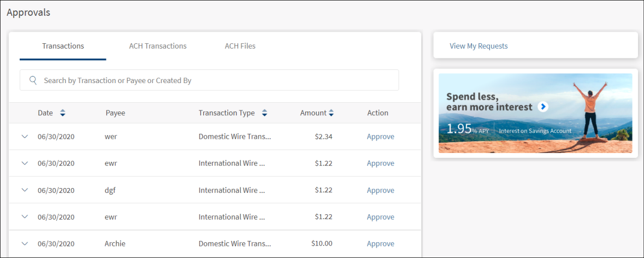Expand the dgf transaction row

point(25,190)
